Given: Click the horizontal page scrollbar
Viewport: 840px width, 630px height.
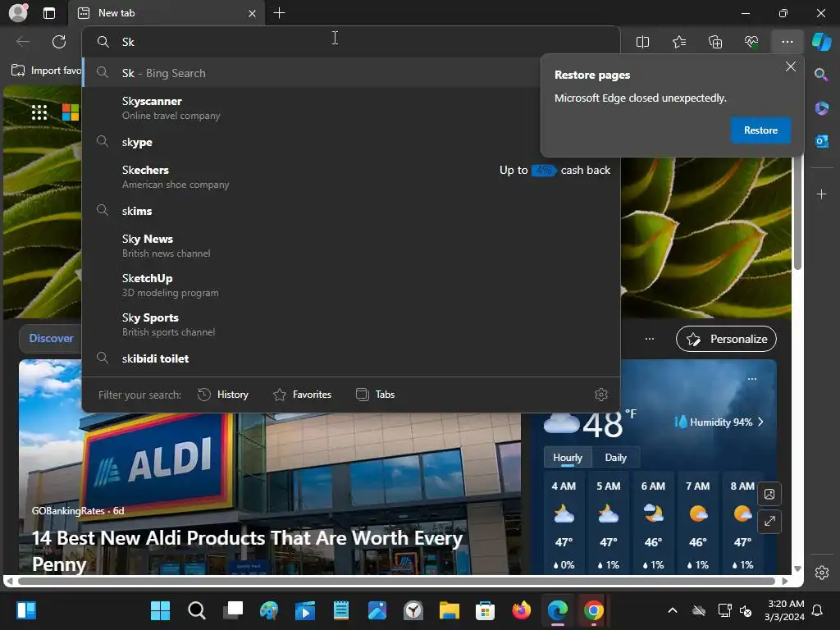Looking at the screenshot, I should 396,581.
